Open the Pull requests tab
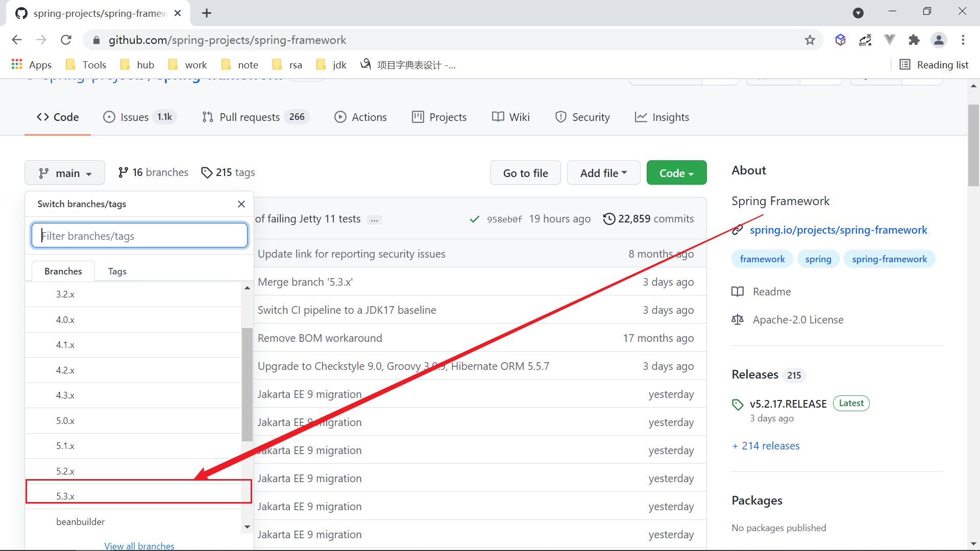This screenshot has width=980, height=551. [256, 117]
